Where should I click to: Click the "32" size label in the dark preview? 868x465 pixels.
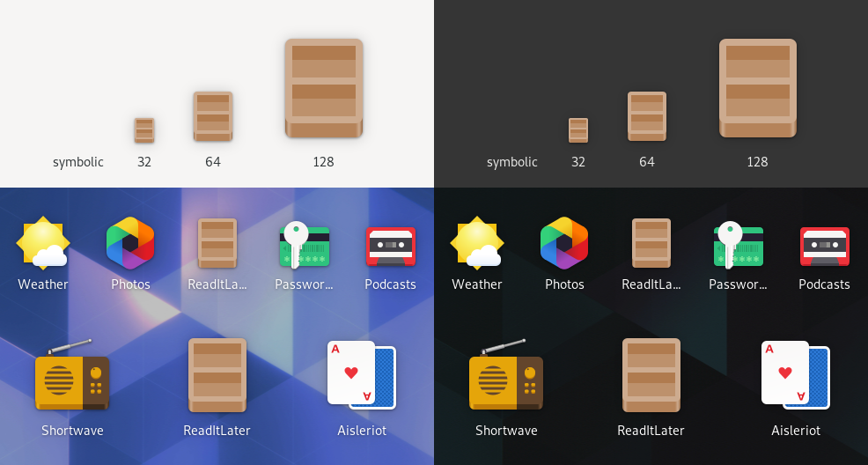pyautogui.click(x=578, y=162)
